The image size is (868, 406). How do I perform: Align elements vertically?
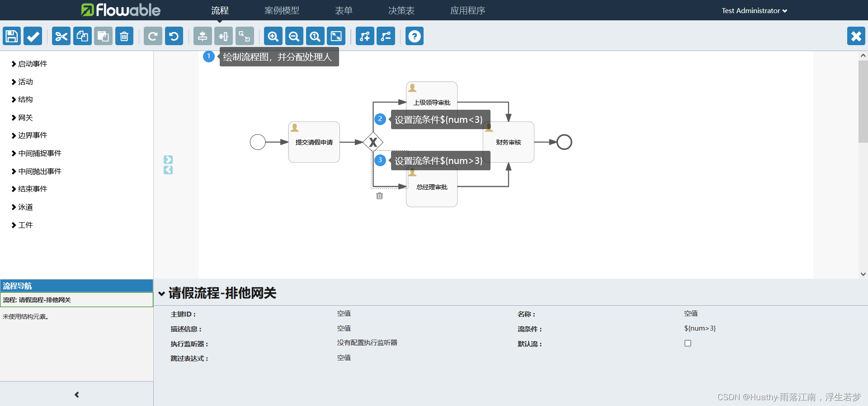(203, 36)
